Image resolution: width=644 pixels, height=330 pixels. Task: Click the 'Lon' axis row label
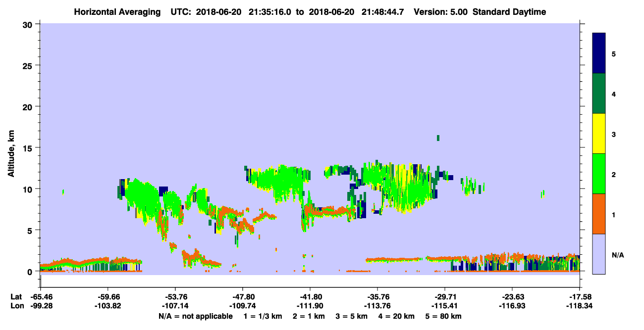pos(16,306)
